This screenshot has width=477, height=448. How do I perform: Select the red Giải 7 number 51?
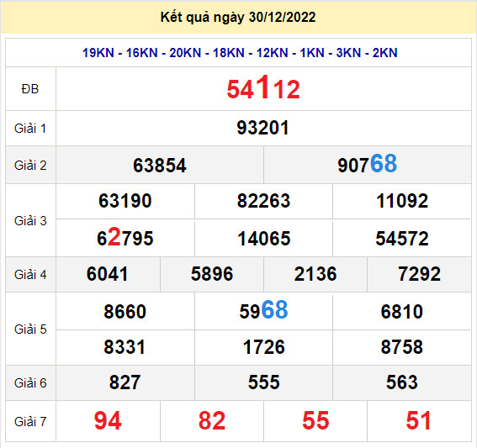pyautogui.click(x=419, y=420)
